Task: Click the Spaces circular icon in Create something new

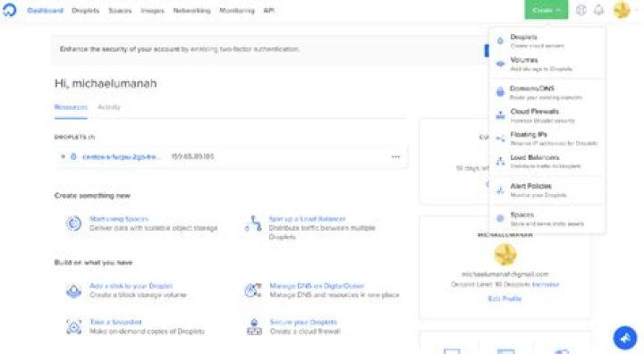Action: tap(74, 223)
